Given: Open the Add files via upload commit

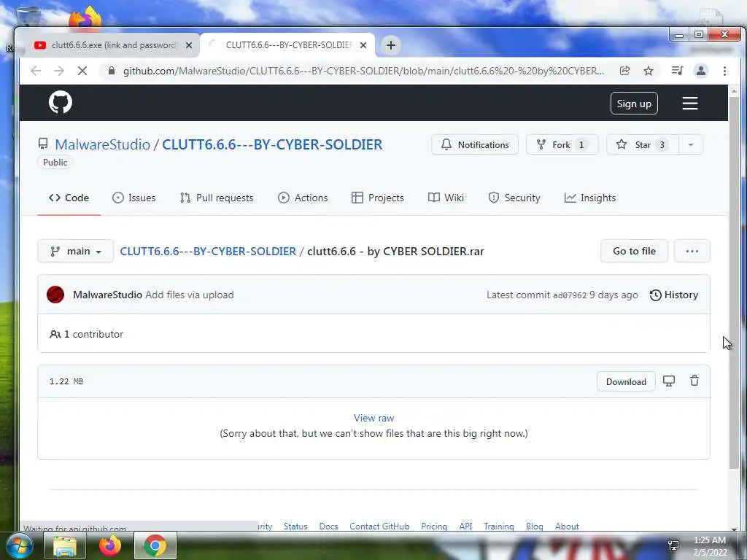Looking at the screenshot, I should 189,295.
